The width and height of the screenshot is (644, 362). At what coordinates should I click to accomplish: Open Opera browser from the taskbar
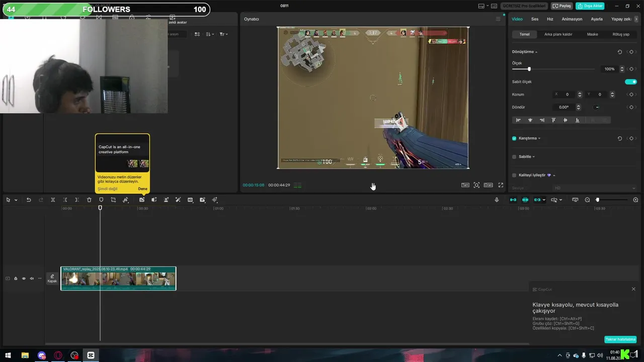point(58,355)
